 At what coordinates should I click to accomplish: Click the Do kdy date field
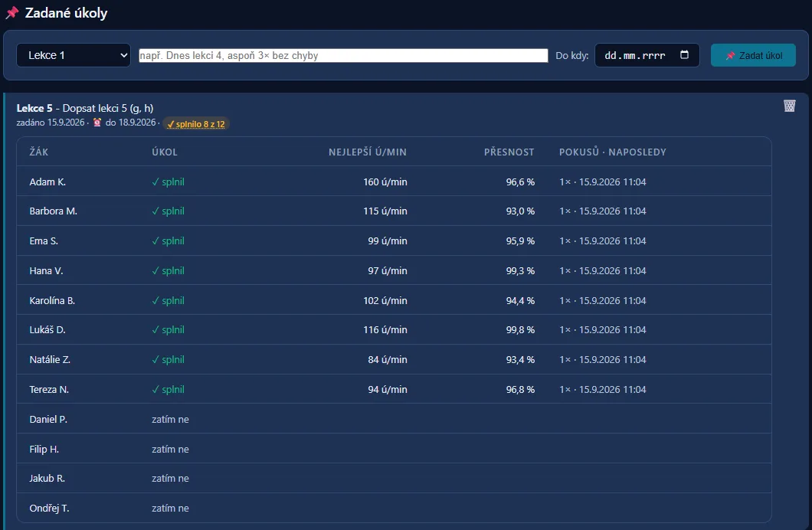647,55
